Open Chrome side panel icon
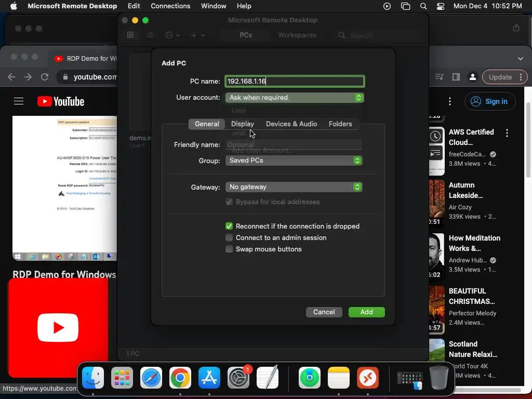 (456, 77)
